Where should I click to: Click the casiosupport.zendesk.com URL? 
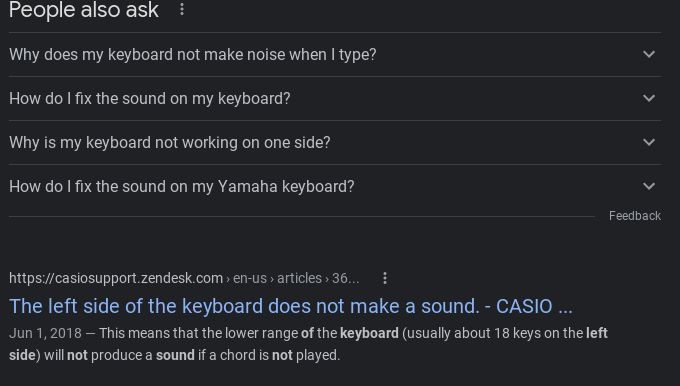pos(116,278)
